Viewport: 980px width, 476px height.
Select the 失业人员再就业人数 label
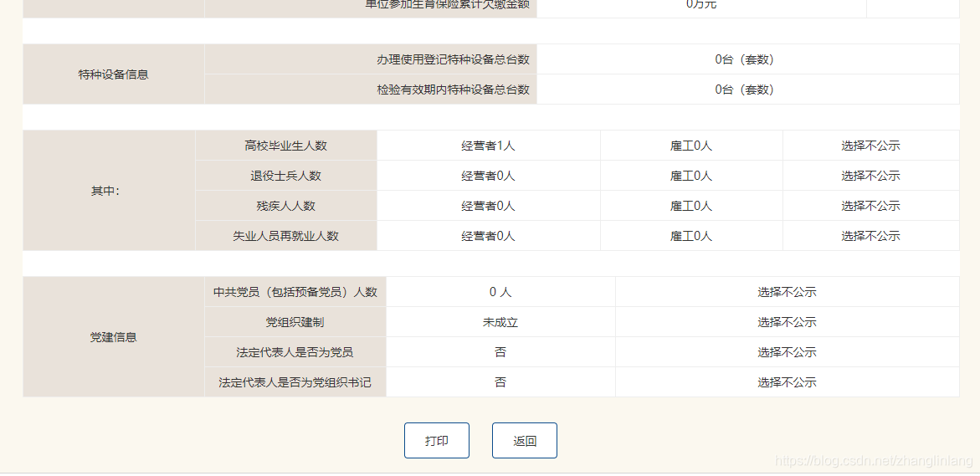pos(286,236)
